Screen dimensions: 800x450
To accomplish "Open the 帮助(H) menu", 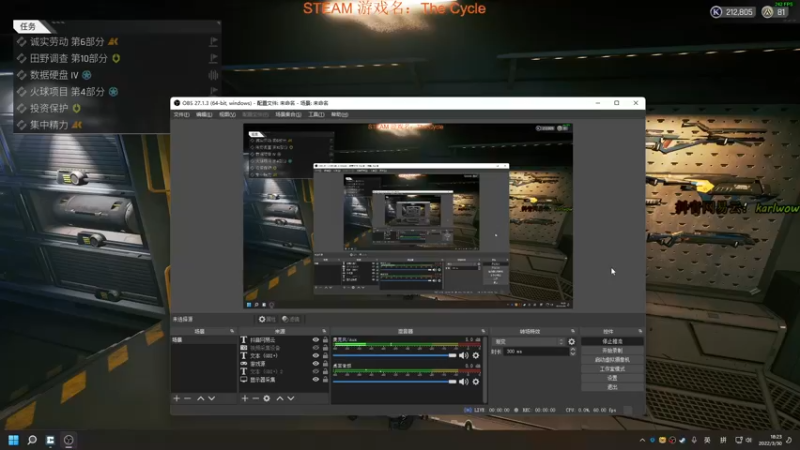I will pyautogui.click(x=339, y=115).
